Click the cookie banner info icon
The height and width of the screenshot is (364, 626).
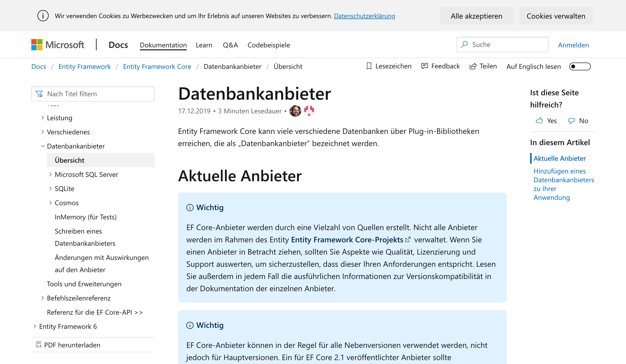pos(43,16)
